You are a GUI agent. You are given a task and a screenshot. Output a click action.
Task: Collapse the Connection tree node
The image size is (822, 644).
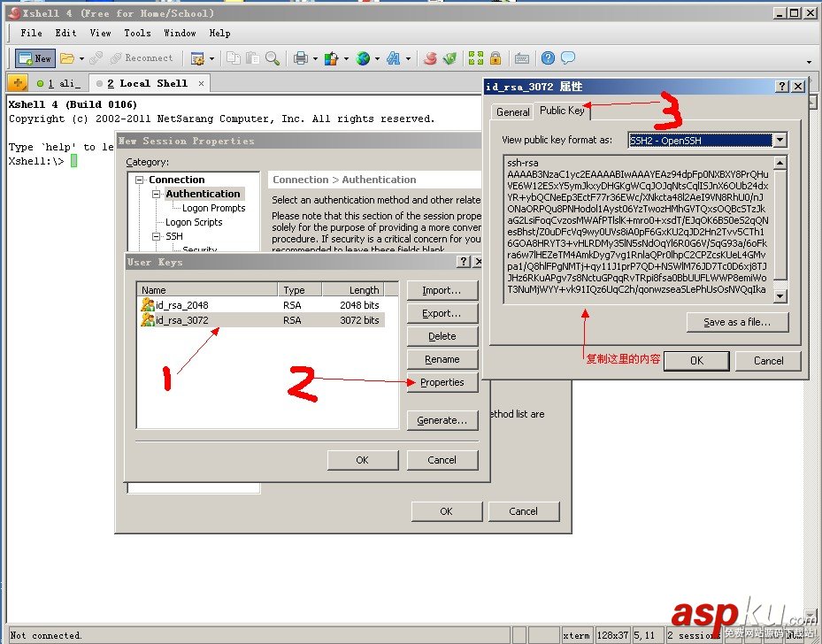point(139,180)
